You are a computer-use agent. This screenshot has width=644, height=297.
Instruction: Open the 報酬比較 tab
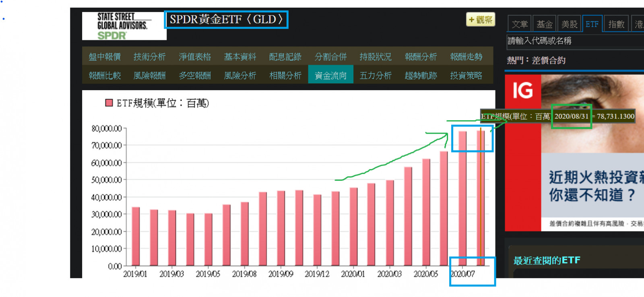click(105, 75)
